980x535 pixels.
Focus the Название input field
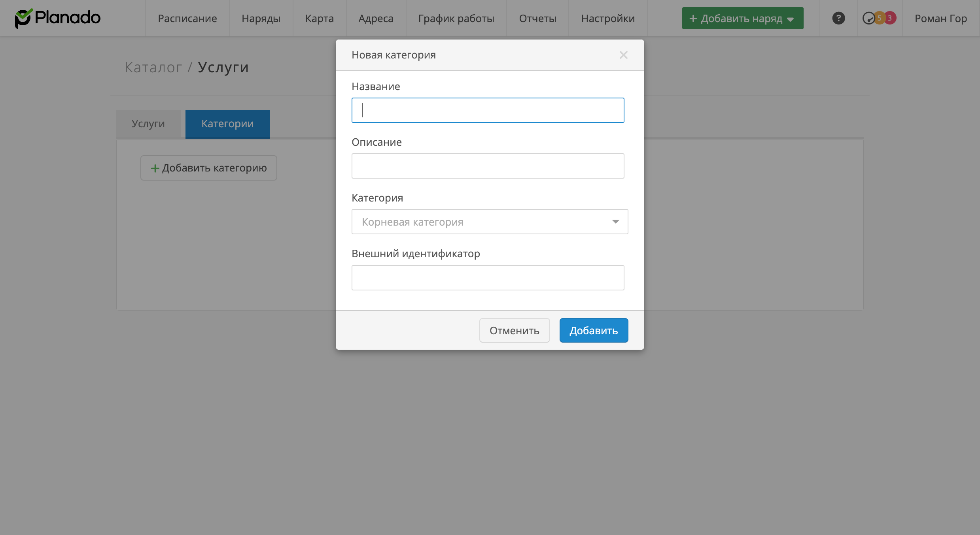pyautogui.click(x=488, y=110)
